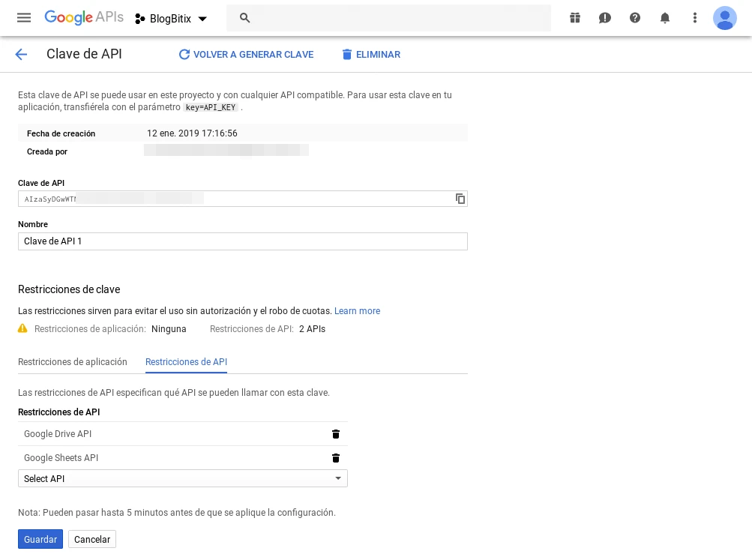Delete the Google Drive API restriction
Screen dimensions: 752x560
click(x=336, y=434)
